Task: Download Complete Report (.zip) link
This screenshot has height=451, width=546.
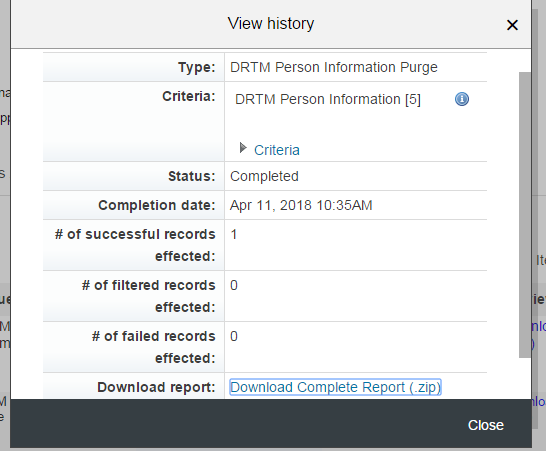Action: 335,387
